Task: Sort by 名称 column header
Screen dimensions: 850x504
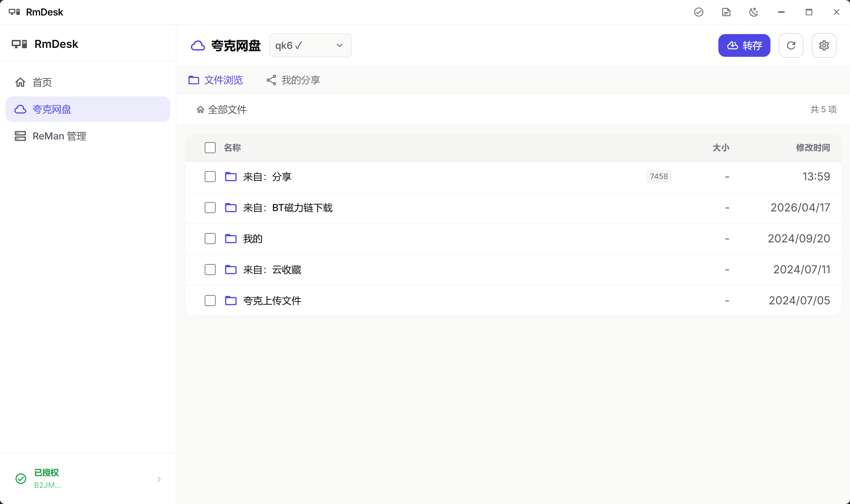Action: point(232,148)
